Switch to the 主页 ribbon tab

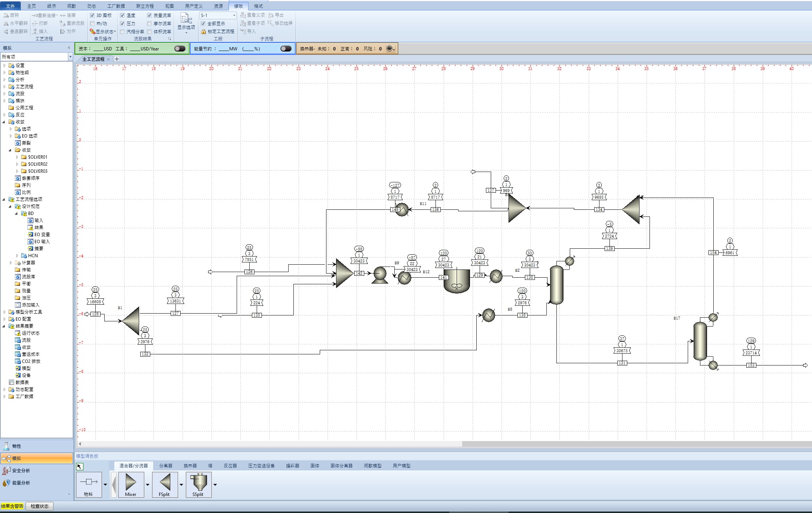(32, 6)
